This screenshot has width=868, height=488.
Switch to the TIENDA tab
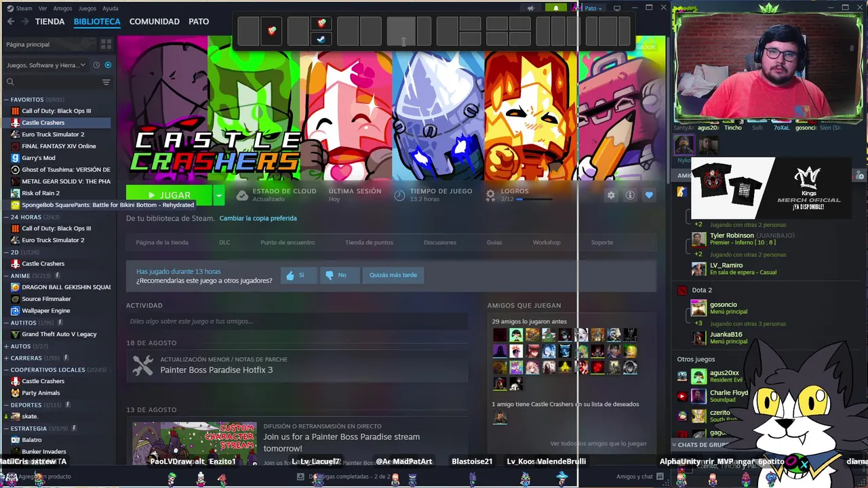(x=50, y=22)
